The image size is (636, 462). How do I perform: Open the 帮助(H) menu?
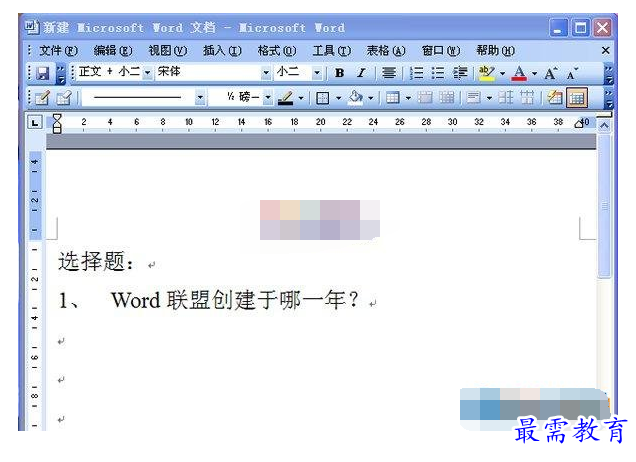(496, 51)
